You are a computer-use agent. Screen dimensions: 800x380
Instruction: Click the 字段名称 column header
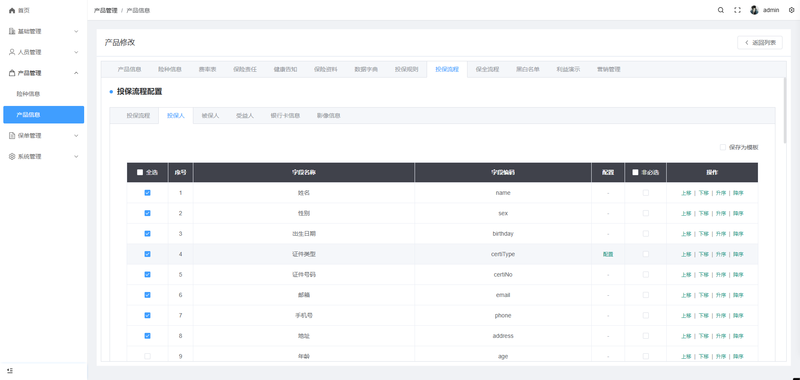[304, 172]
